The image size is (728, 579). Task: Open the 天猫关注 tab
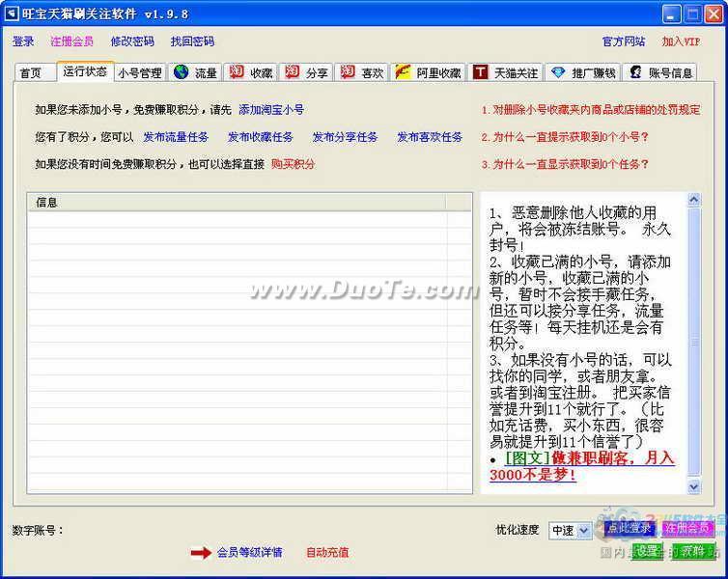(506, 72)
